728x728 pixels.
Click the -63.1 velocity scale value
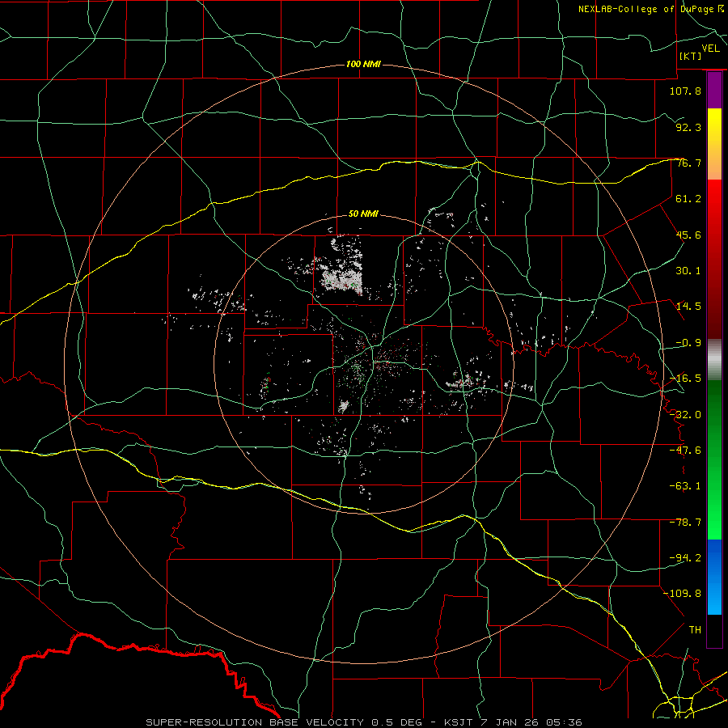coord(685,486)
